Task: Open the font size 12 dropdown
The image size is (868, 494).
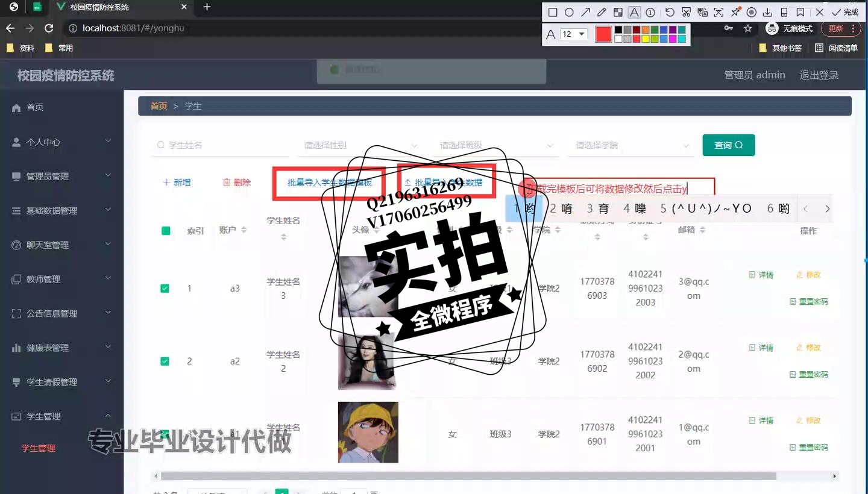Action: pos(574,34)
